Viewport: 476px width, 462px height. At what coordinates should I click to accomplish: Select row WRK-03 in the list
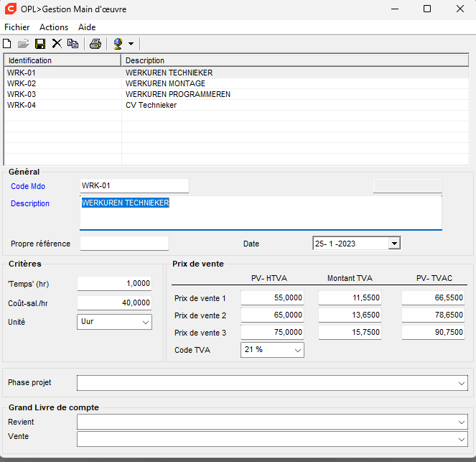(x=236, y=94)
